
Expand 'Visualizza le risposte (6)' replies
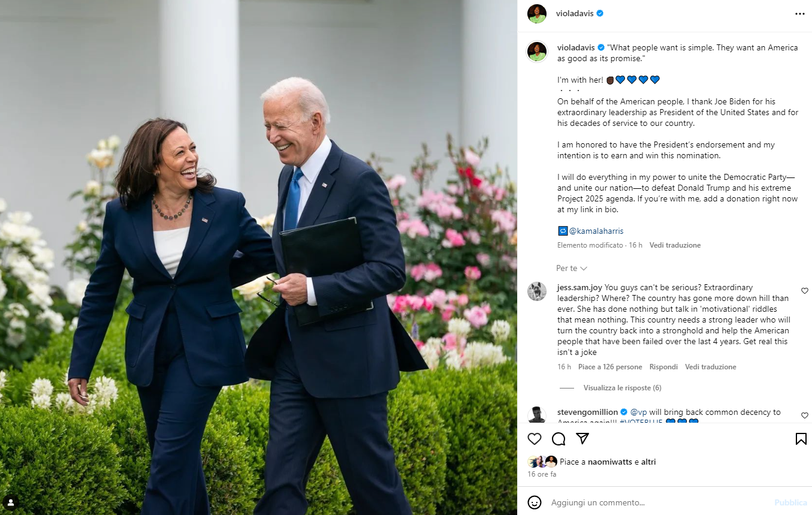click(x=622, y=388)
